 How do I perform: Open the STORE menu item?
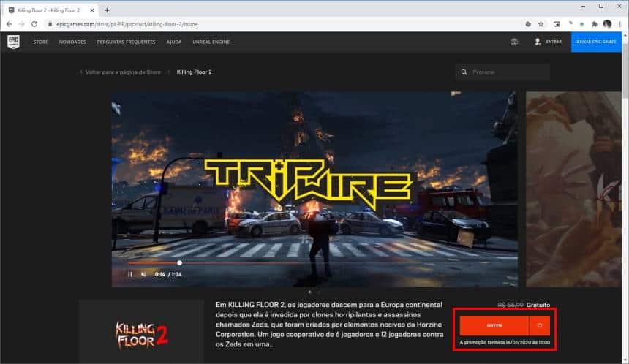pos(40,42)
